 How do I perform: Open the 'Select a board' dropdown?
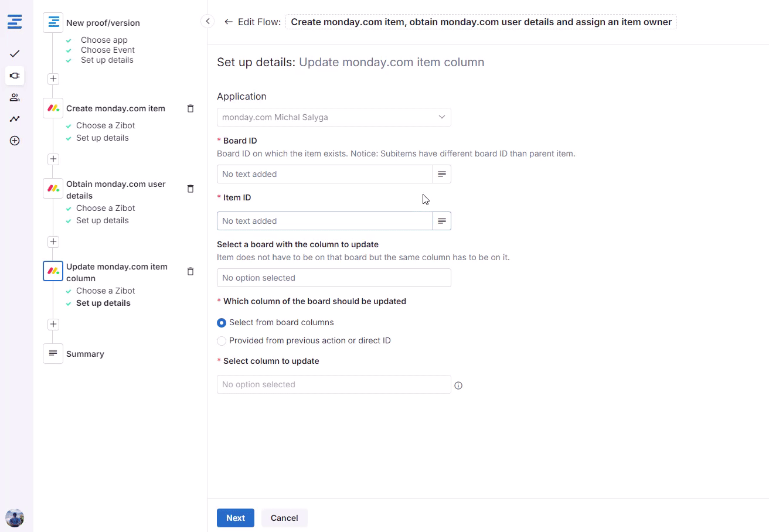pyautogui.click(x=334, y=278)
